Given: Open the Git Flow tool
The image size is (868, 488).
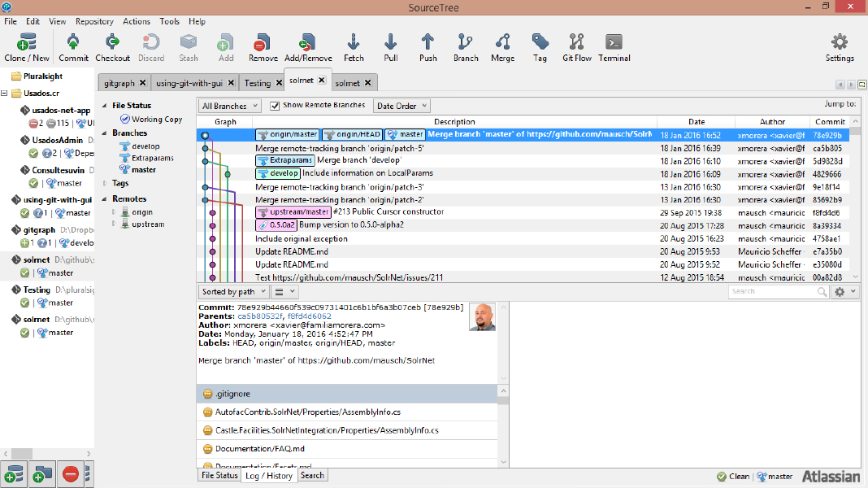Looking at the screenshot, I should (577, 47).
